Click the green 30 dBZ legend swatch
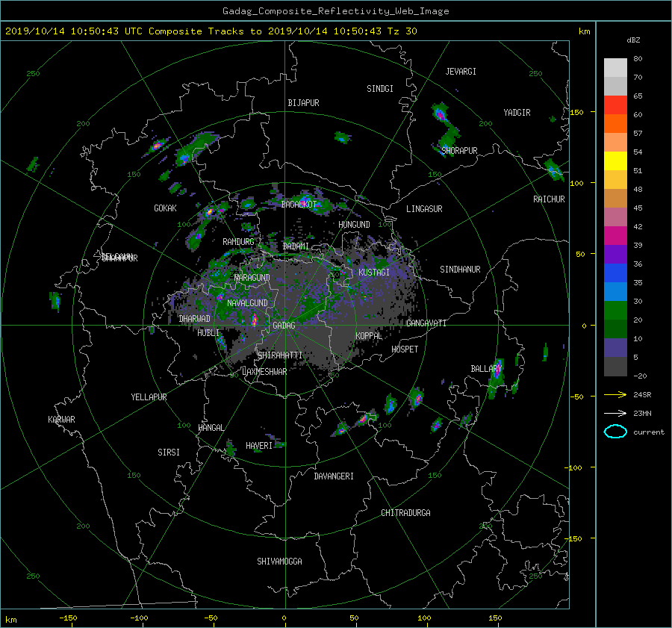This screenshot has width=672, height=628. pos(615,310)
